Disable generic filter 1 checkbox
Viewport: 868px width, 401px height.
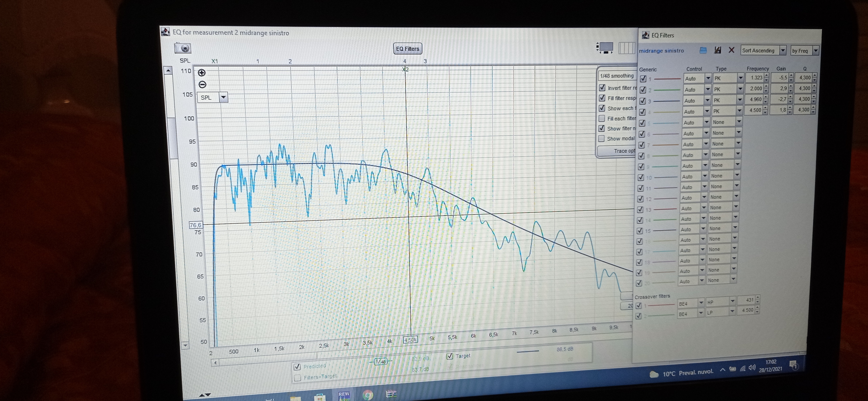tap(643, 79)
